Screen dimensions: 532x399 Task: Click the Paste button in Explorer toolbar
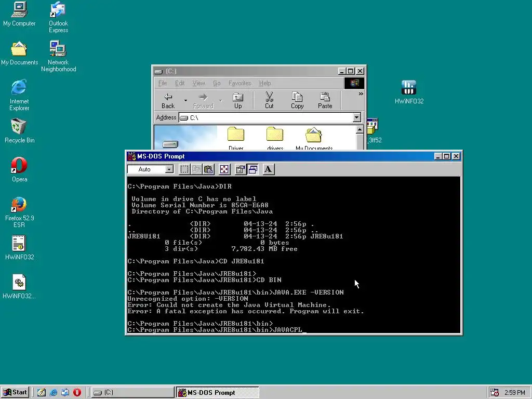tap(325, 100)
